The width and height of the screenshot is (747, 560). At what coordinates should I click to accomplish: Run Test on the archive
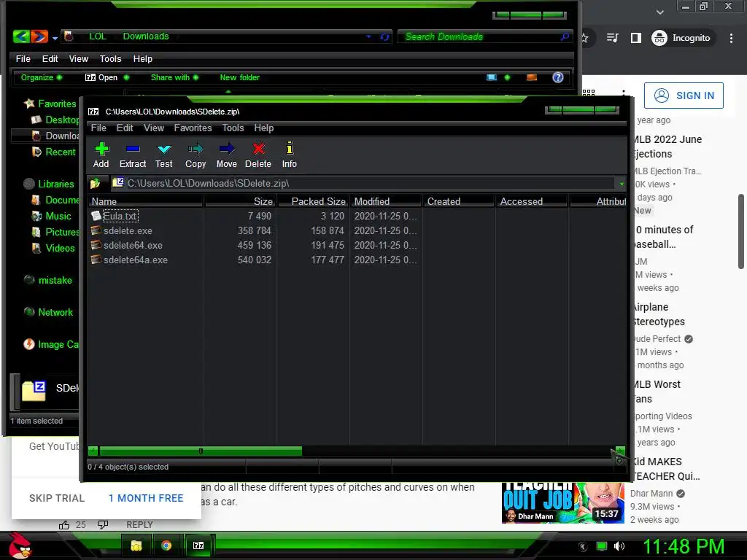click(x=164, y=155)
